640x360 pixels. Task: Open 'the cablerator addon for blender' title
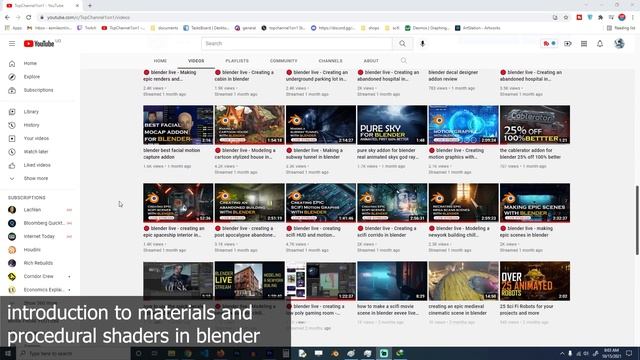click(x=530, y=154)
